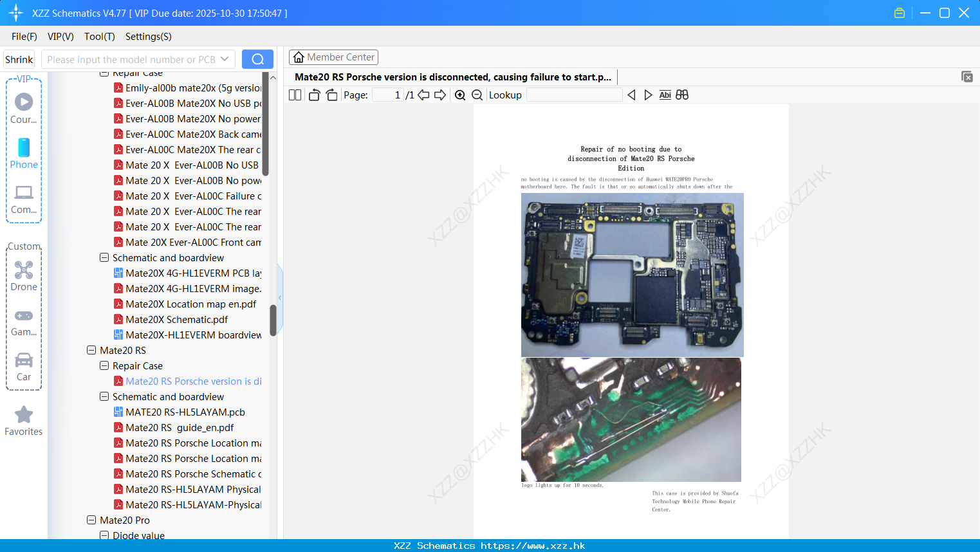The width and height of the screenshot is (980, 552).
Task: Rotate page clockwise
Action: 331,95
